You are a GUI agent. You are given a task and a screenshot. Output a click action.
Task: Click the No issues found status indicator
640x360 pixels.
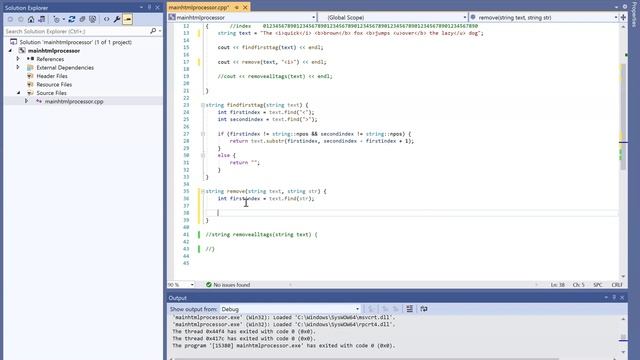(228, 284)
